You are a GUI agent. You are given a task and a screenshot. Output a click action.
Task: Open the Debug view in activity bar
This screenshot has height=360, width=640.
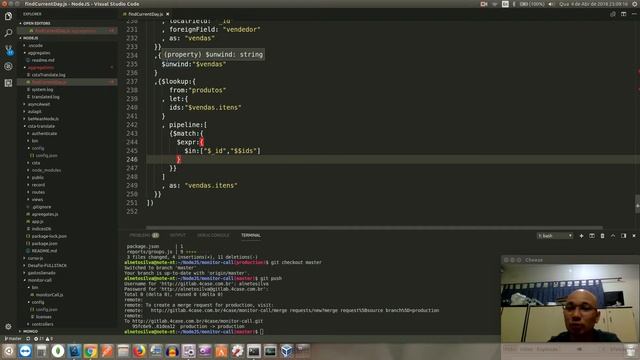[x=8, y=66]
